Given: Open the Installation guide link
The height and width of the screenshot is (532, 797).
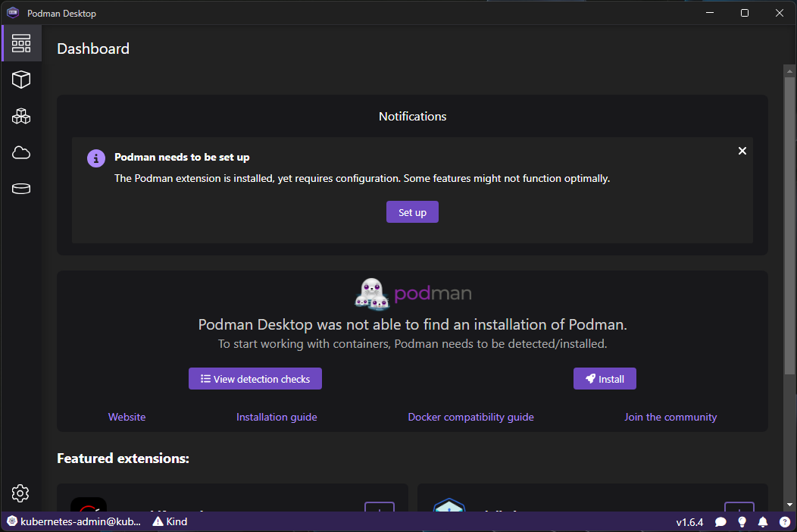Looking at the screenshot, I should (x=277, y=417).
